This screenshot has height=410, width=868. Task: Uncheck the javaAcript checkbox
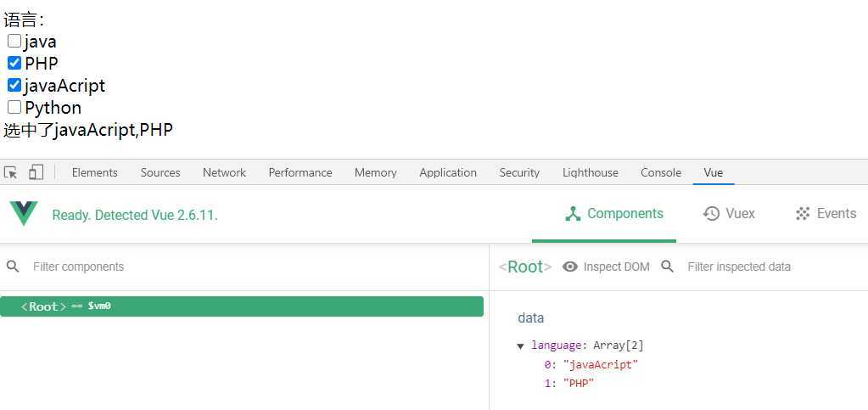pos(14,85)
